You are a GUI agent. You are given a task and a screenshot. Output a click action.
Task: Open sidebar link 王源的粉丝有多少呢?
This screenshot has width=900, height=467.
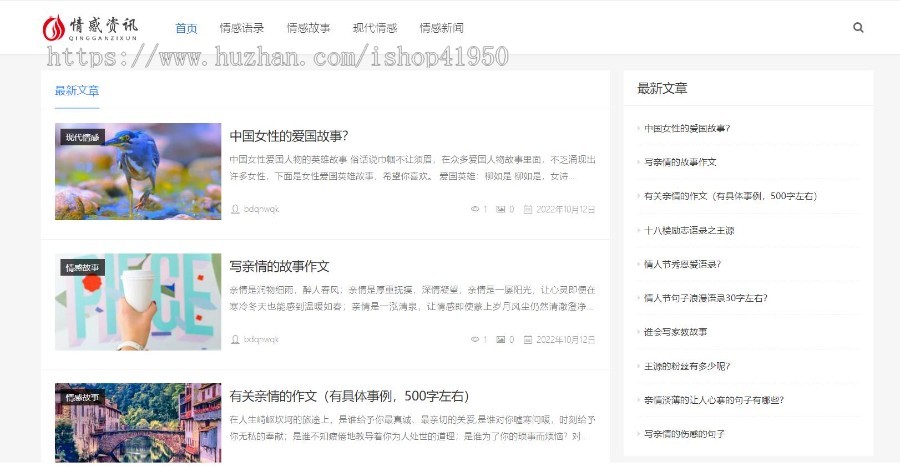(686, 367)
